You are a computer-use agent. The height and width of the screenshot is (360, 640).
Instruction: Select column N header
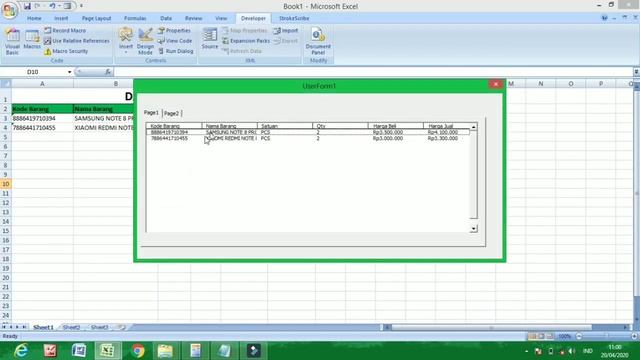click(540, 84)
